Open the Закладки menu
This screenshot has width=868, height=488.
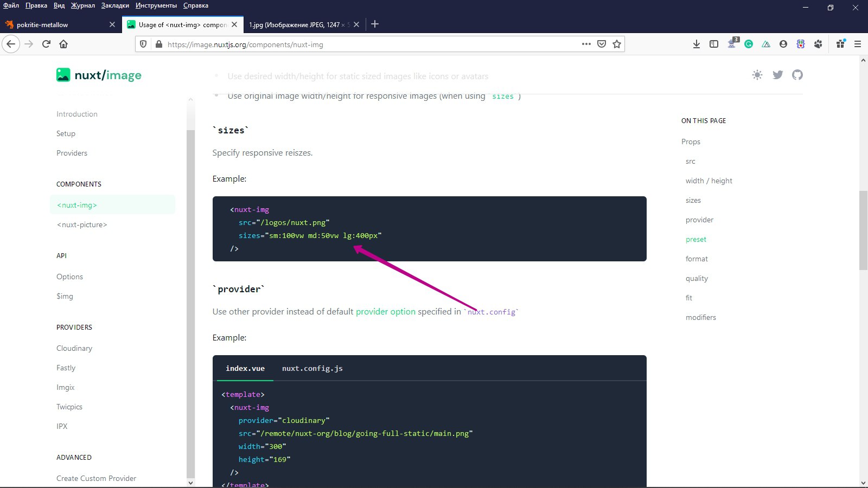[x=115, y=5]
